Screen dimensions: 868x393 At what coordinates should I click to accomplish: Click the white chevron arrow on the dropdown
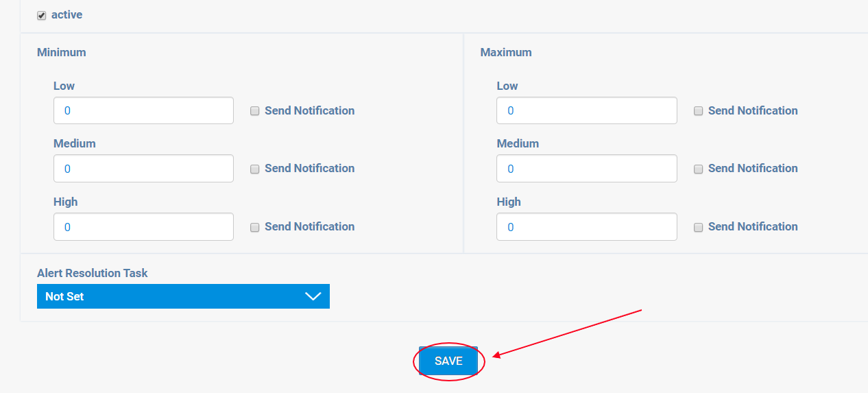[313, 296]
